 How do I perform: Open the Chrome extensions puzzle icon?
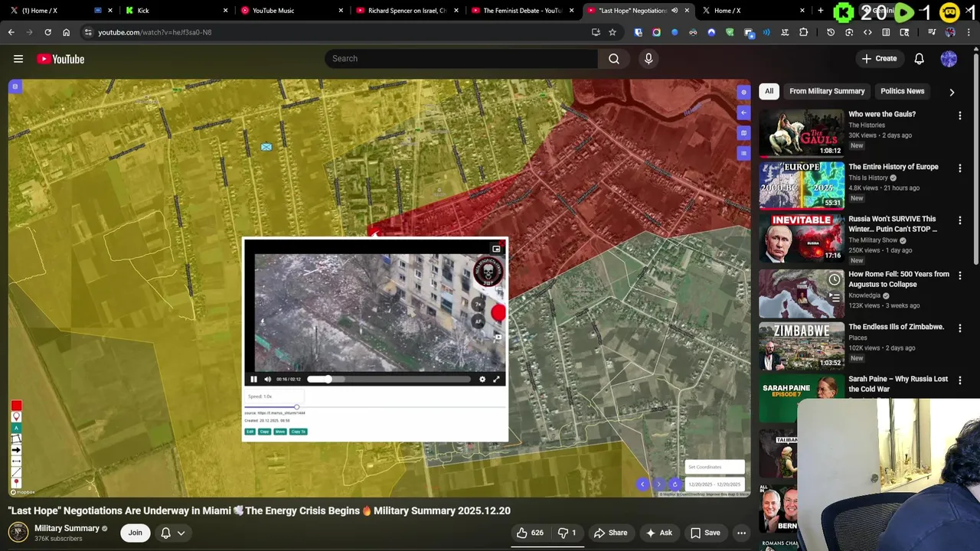coord(803,32)
